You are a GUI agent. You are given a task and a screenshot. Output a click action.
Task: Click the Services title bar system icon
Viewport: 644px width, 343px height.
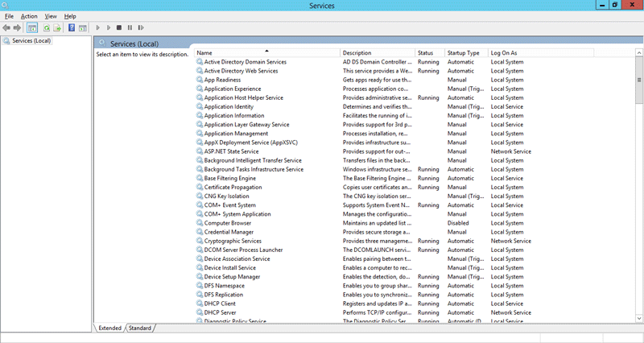pyautogui.click(x=5, y=6)
